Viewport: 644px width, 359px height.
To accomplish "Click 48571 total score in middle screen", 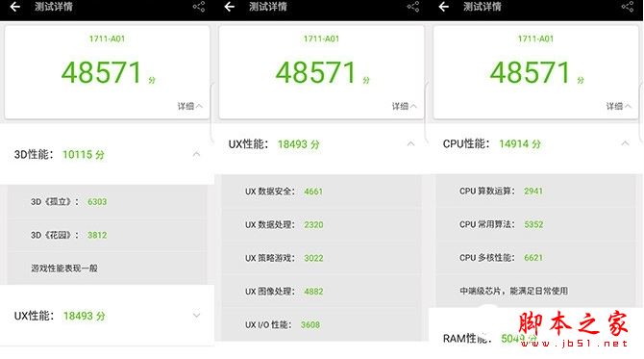I will (316, 72).
